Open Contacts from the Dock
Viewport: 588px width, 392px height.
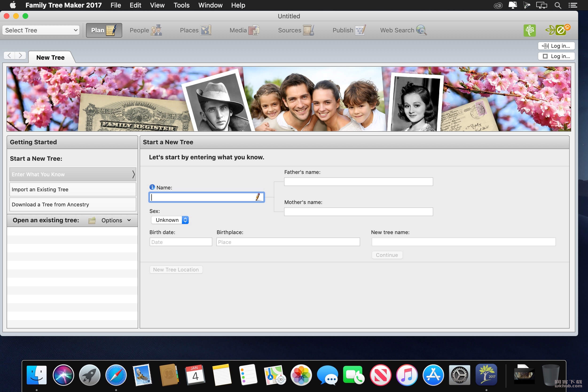169,375
